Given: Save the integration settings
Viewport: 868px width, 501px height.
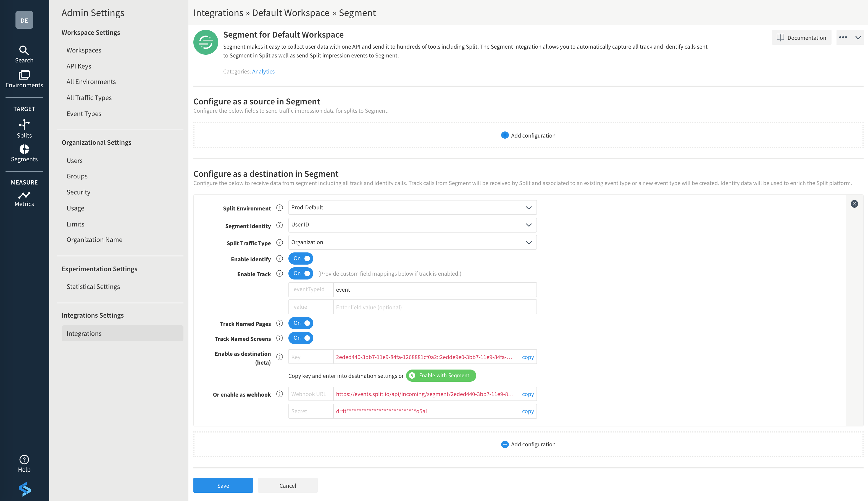Looking at the screenshot, I should (x=223, y=485).
